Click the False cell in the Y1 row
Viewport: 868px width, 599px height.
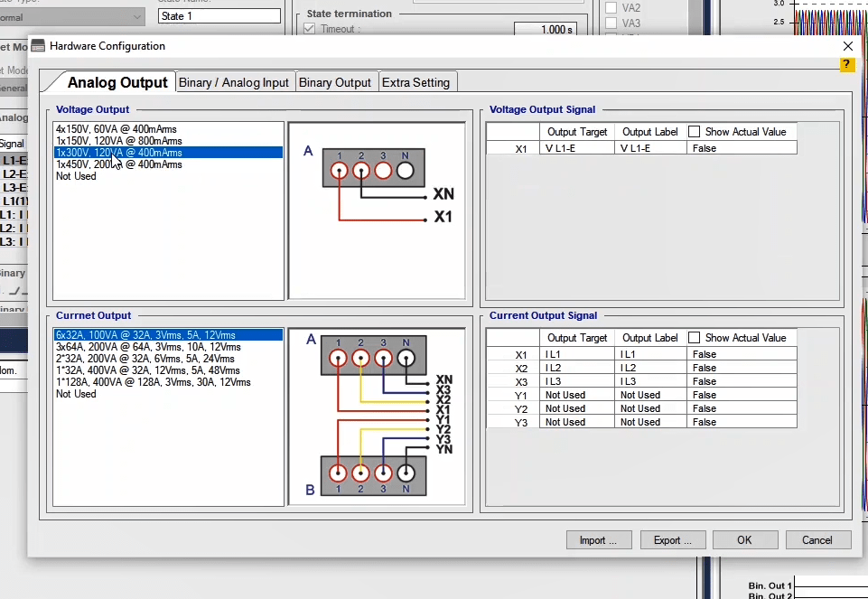click(x=742, y=395)
